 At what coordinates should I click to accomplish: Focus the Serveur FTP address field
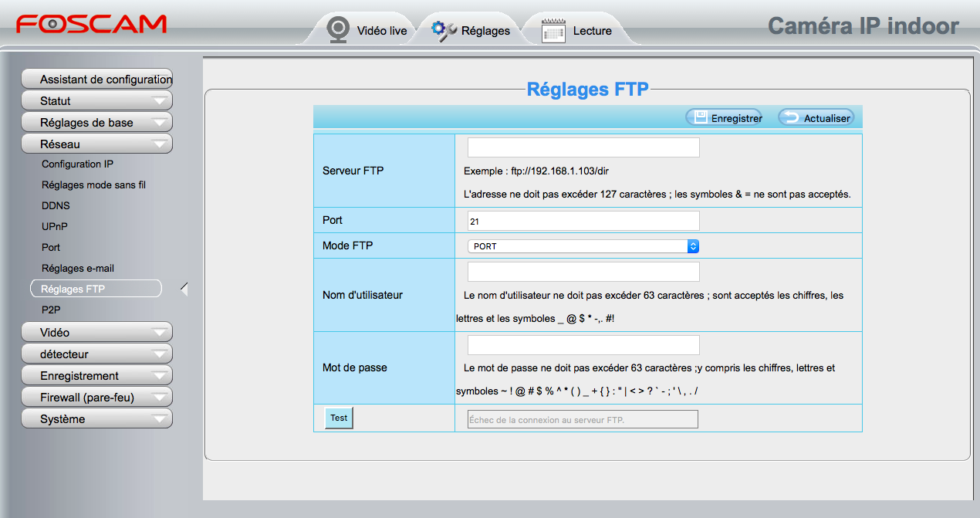pos(583,147)
